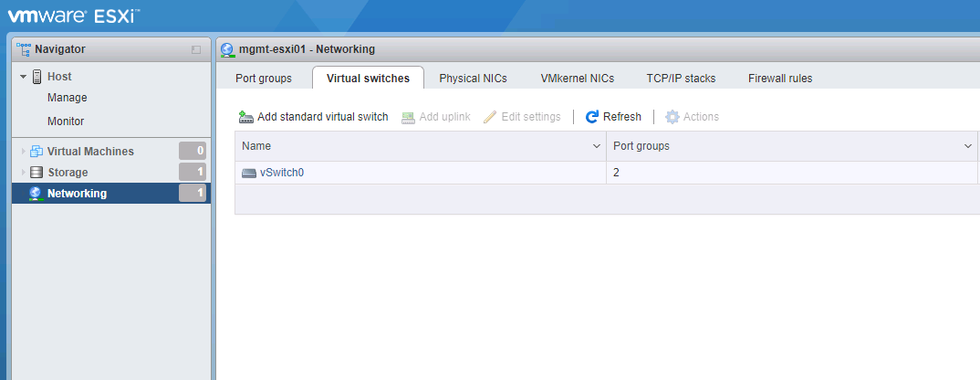The width and height of the screenshot is (980, 380).
Task: Click the Networking globe icon in sidebar
Action: click(x=36, y=194)
